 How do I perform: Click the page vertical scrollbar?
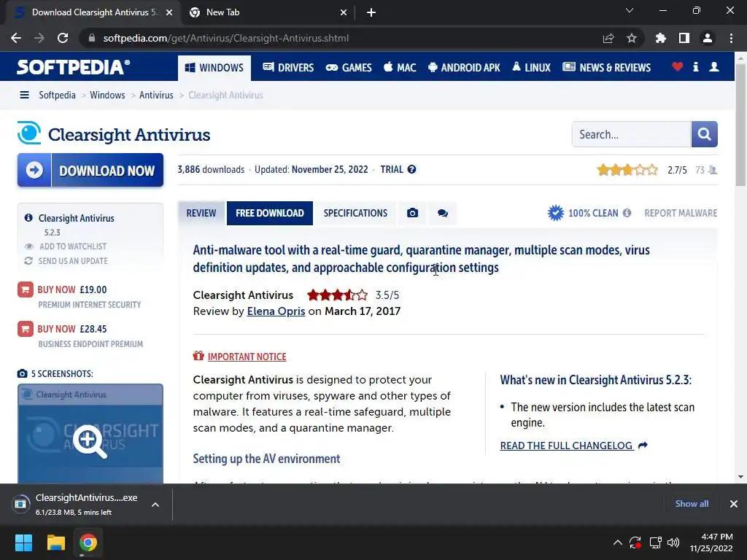(740, 125)
